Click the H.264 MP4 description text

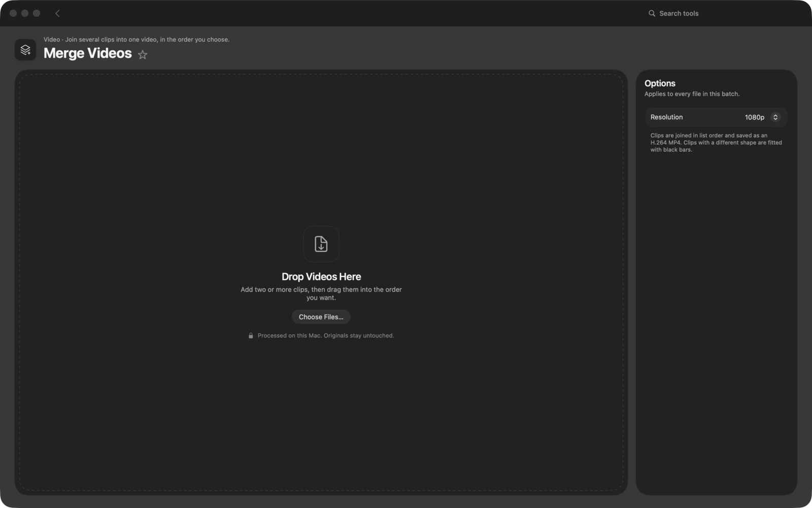pyautogui.click(x=716, y=143)
